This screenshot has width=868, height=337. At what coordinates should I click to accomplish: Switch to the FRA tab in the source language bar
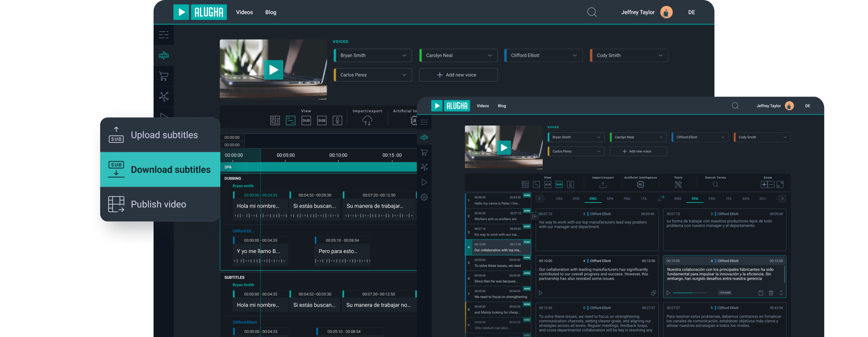pos(627,199)
